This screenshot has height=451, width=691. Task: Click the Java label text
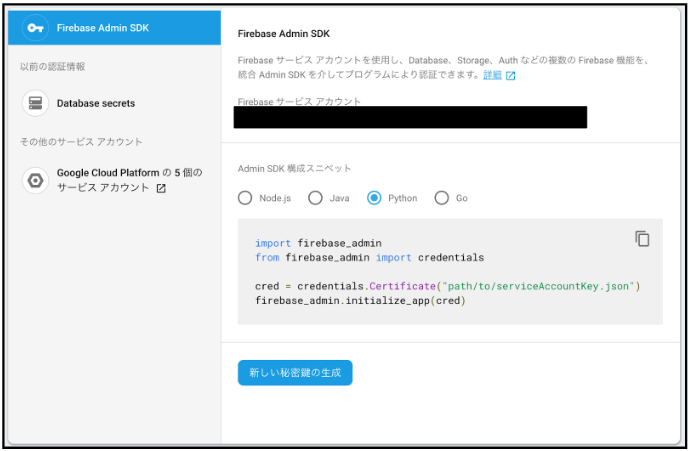339,198
